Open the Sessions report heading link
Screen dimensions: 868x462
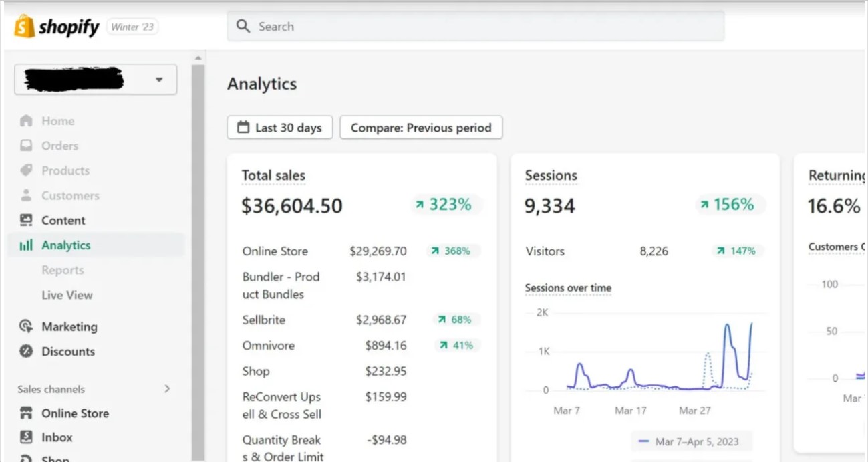click(551, 176)
